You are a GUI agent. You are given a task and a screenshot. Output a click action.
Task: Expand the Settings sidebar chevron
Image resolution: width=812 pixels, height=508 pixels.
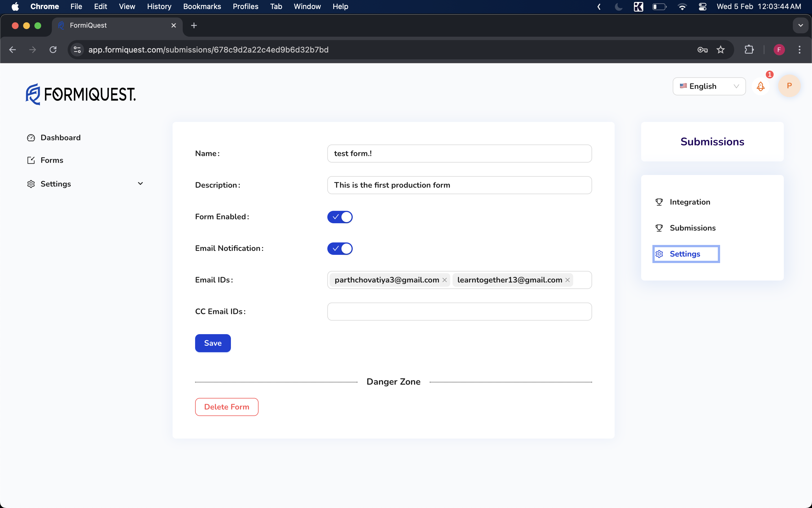tap(140, 183)
